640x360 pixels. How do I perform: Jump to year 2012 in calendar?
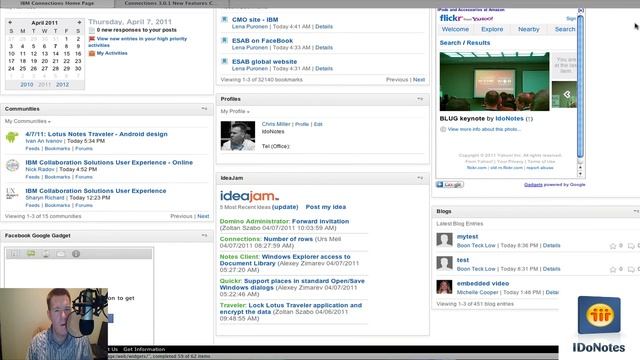[62, 84]
